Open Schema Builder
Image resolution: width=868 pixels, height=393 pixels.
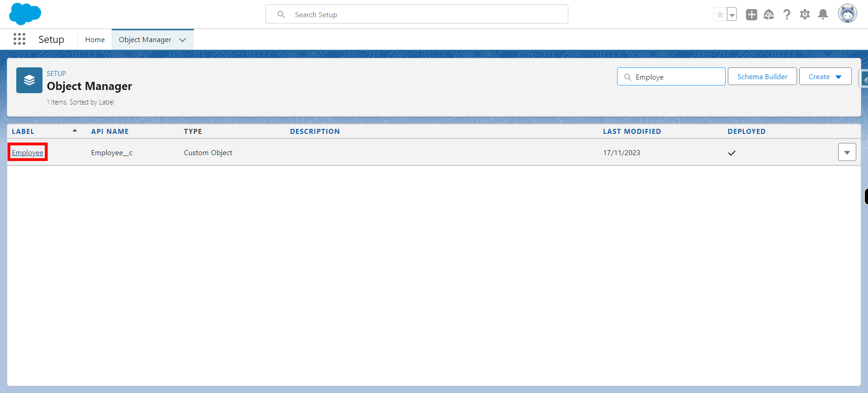(x=762, y=77)
